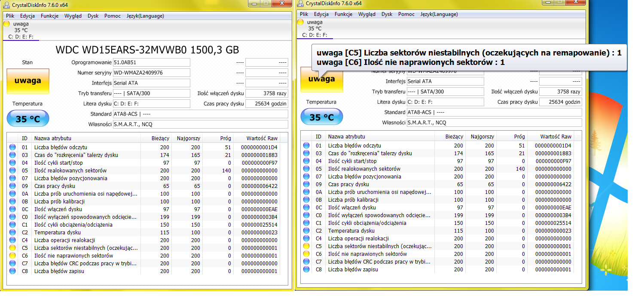This screenshot has width=644, height=301.
Task: Click 'Bieżący' column header in left window
Action: (156, 138)
